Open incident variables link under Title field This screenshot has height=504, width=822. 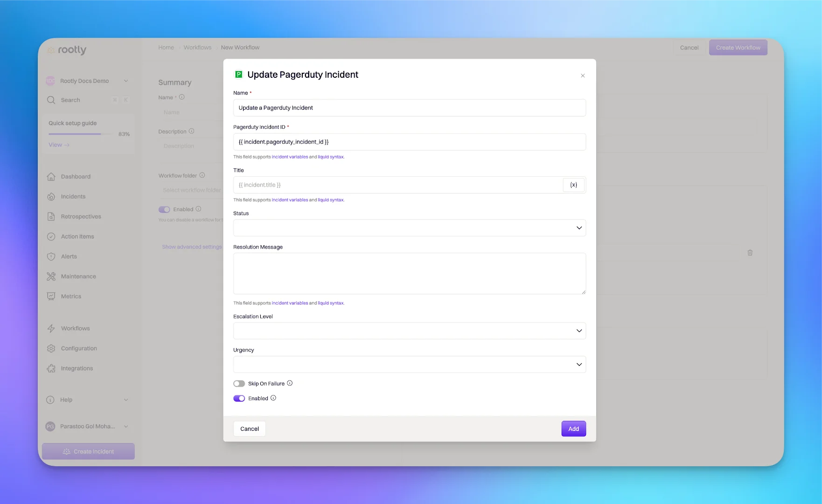[290, 200]
